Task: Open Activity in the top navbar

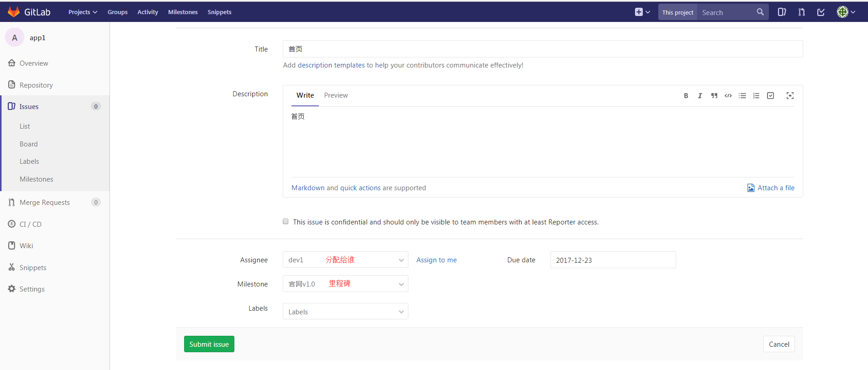Action: [x=148, y=12]
